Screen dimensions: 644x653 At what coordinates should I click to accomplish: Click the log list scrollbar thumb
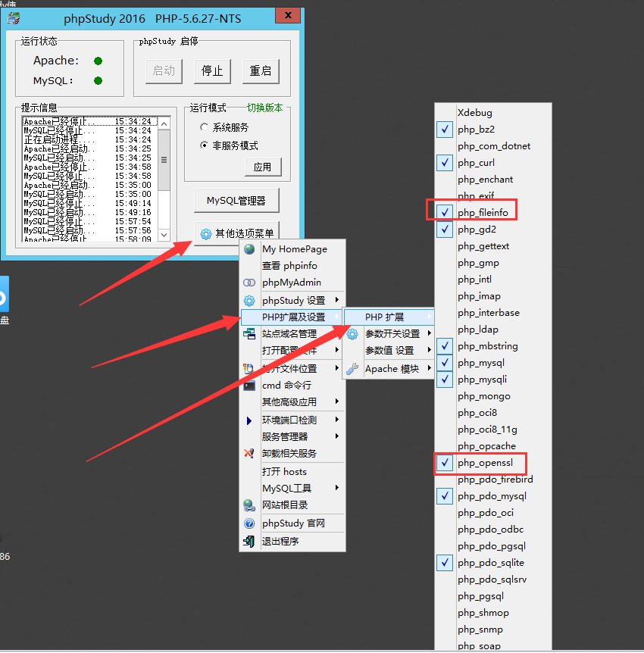click(x=164, y=160)
